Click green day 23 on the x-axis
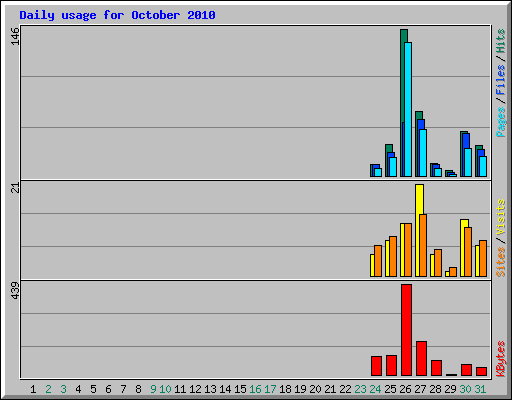Image resolution: width=512 pixels, height=400 pixels. [360, 389]
